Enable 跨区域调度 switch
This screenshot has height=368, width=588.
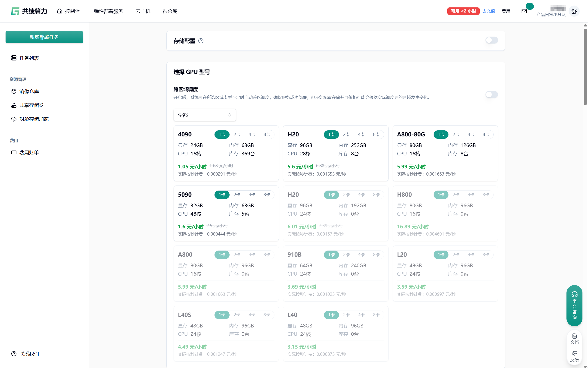tap(492, 94)
